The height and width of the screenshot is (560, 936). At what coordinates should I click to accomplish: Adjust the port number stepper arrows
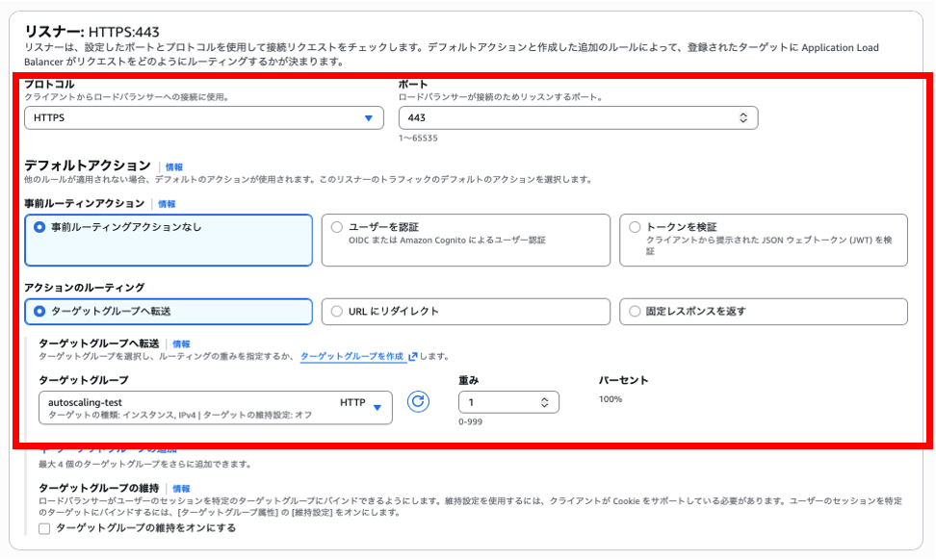tap(743, 118)
